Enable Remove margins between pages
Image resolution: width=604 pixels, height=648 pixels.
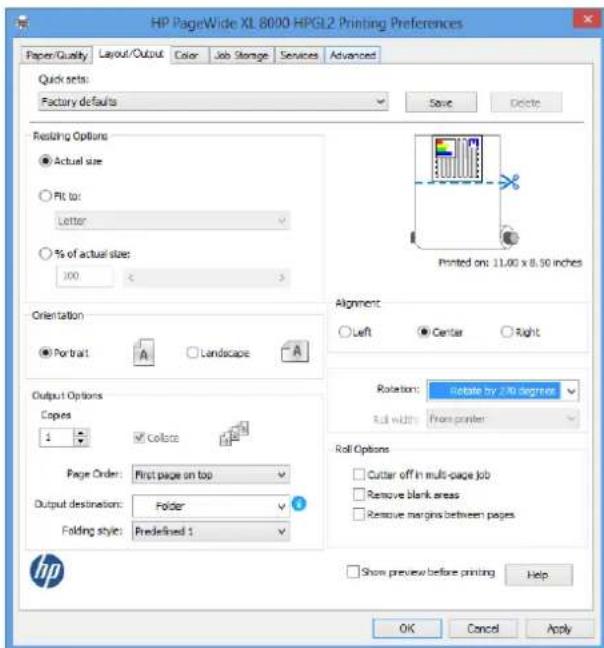359,515
